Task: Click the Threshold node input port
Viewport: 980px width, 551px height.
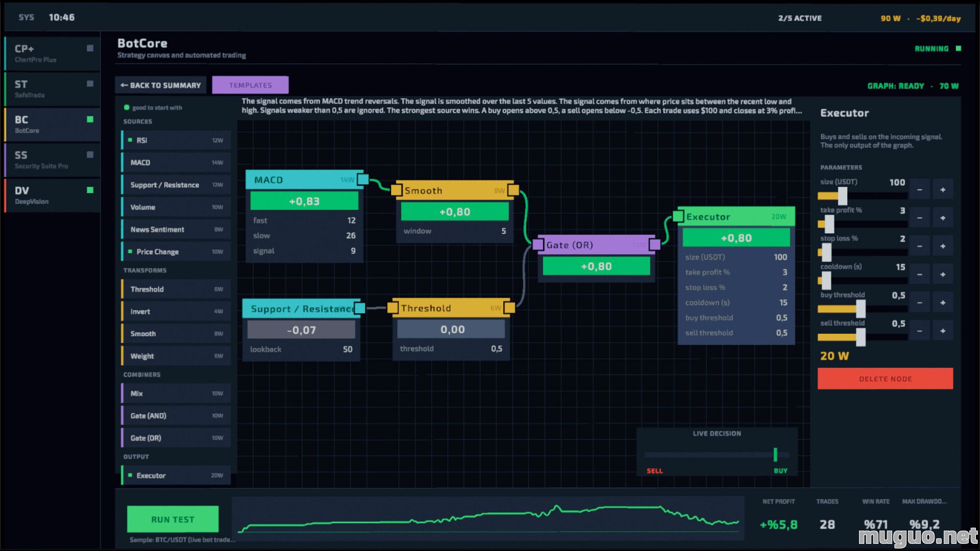Action: pyautogui.click(x=393, y=308)
